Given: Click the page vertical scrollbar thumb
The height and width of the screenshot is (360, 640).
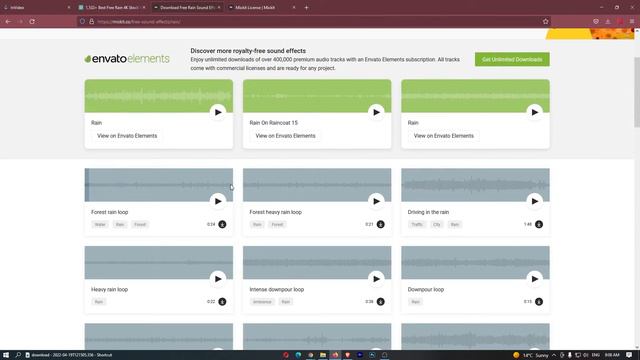Looking at the screenshot, I should [x=637, y=92].
